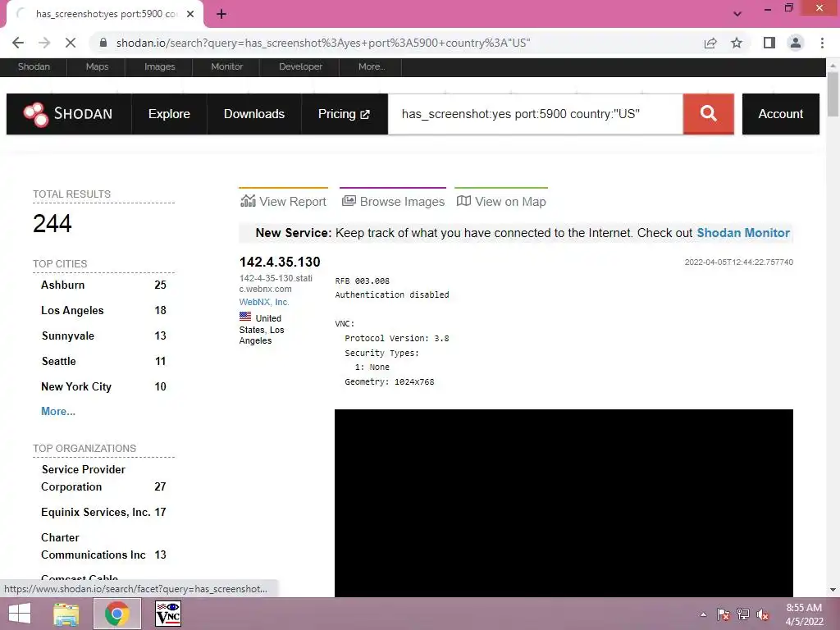
Task: Open Maps in top bar
Action: (97, 67)
